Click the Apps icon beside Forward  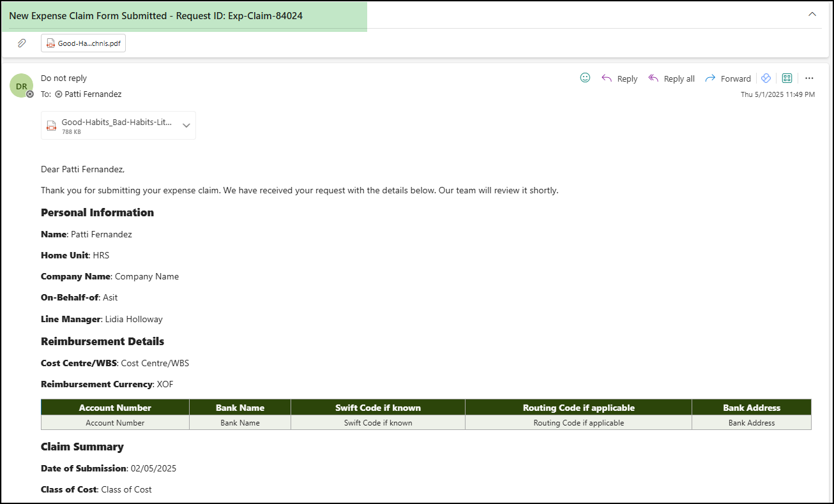[x=766, y=78]
